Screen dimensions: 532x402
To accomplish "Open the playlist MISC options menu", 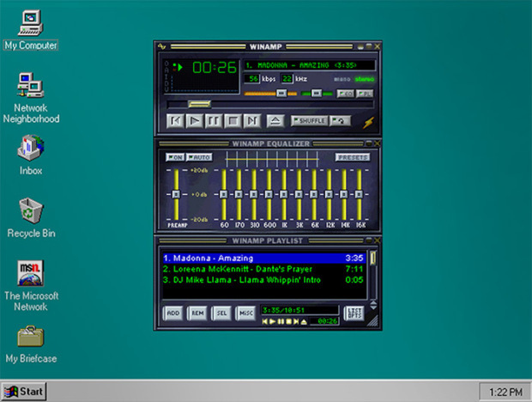I will [x=246, y=314].
